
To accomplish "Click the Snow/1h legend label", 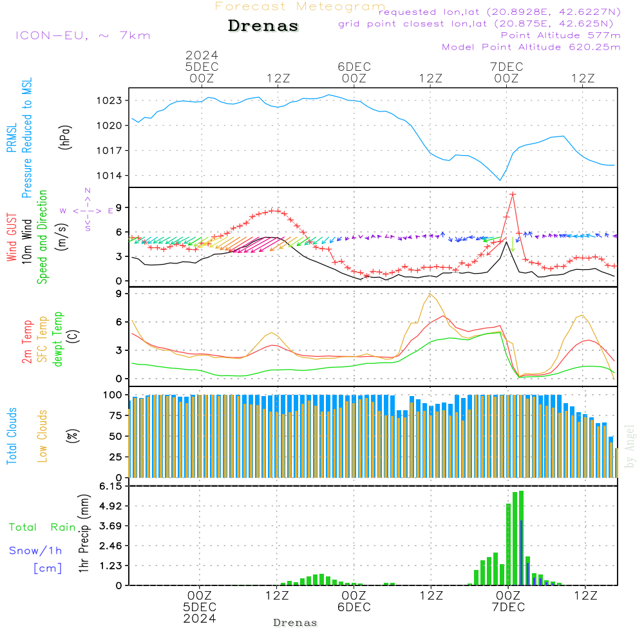I will point(35,551).
